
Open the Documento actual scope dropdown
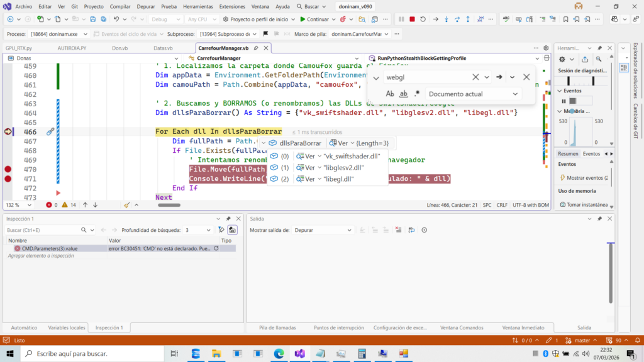pyautogui.click(x=473, y=94)
